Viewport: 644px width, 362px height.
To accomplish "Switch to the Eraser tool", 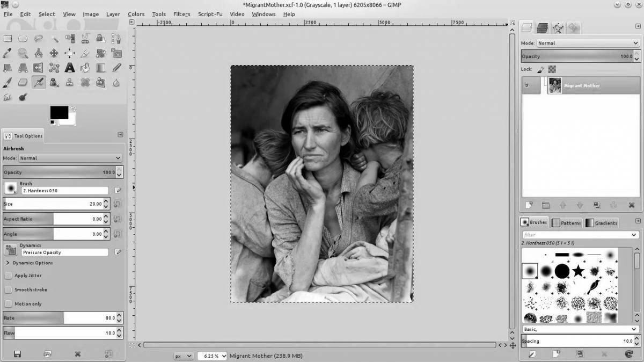I will (23, 83).
